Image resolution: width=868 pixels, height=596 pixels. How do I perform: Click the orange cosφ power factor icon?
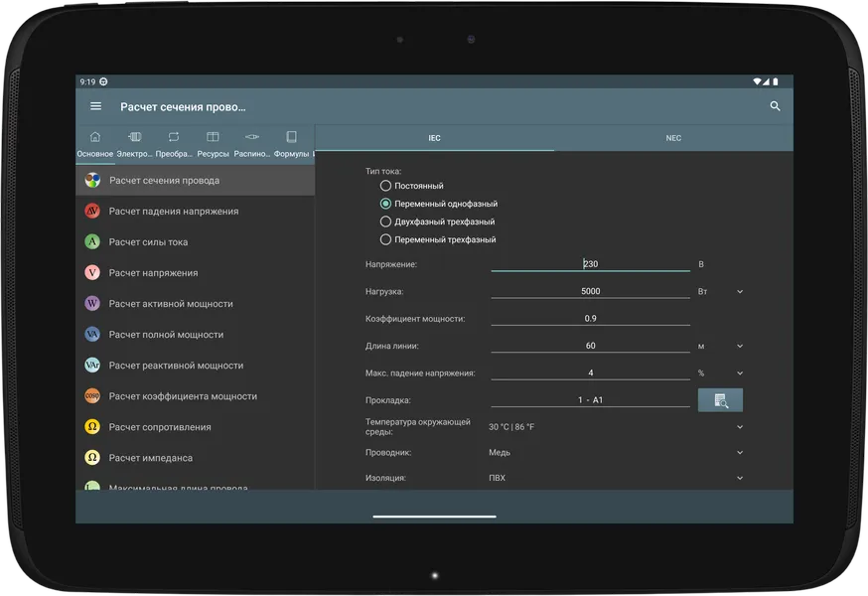coord(92,396)
